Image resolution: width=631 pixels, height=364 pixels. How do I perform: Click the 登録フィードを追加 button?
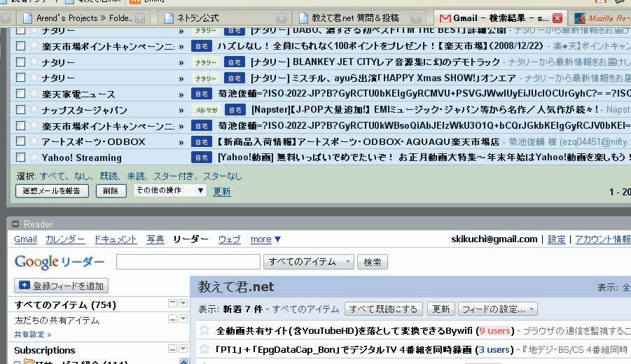(x=61, y=286)
